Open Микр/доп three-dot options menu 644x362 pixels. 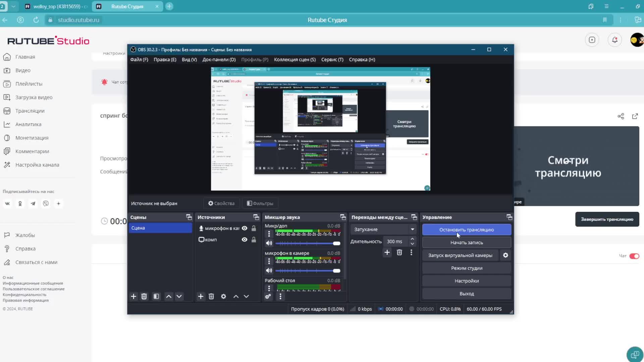(269, 234)
